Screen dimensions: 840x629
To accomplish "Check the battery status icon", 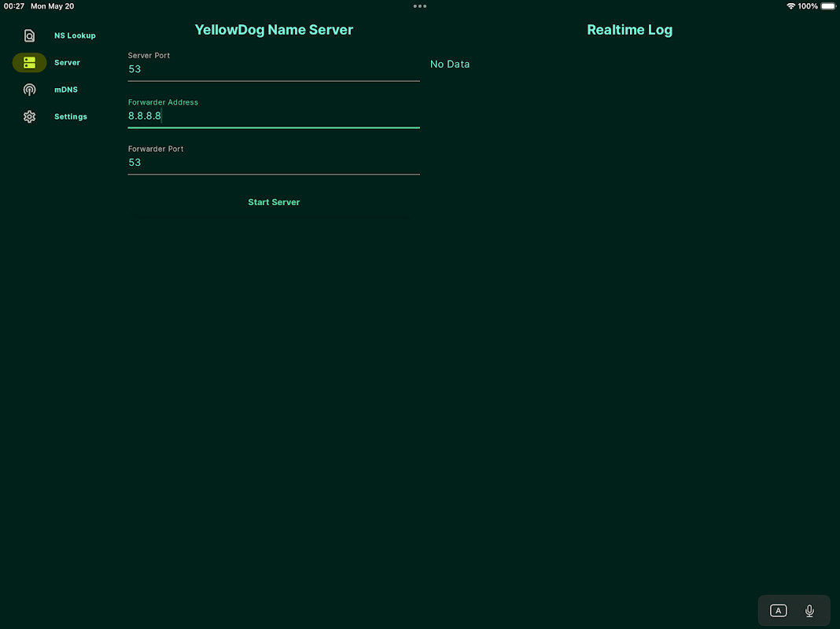I will point(828,6).
